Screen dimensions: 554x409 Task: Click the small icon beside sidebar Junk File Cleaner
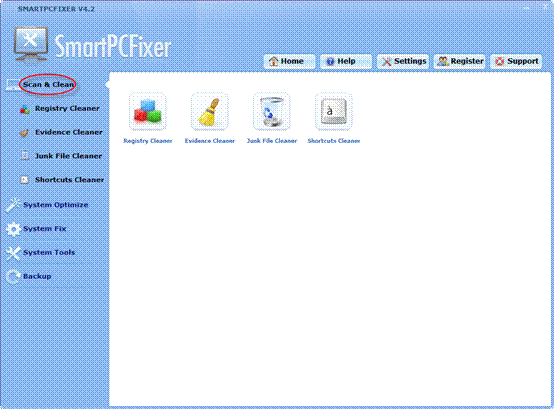pyautogui.click(x=25, y=155)
